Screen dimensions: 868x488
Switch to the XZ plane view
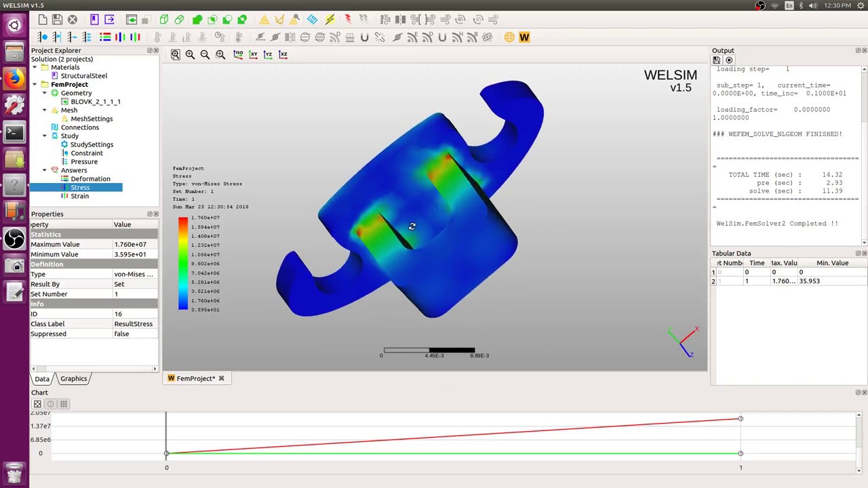pos(283,54)
